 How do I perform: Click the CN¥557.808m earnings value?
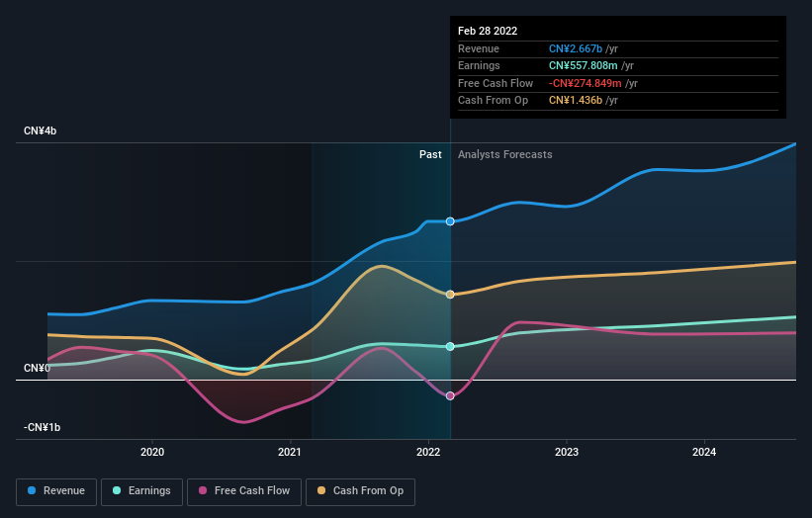584,65
